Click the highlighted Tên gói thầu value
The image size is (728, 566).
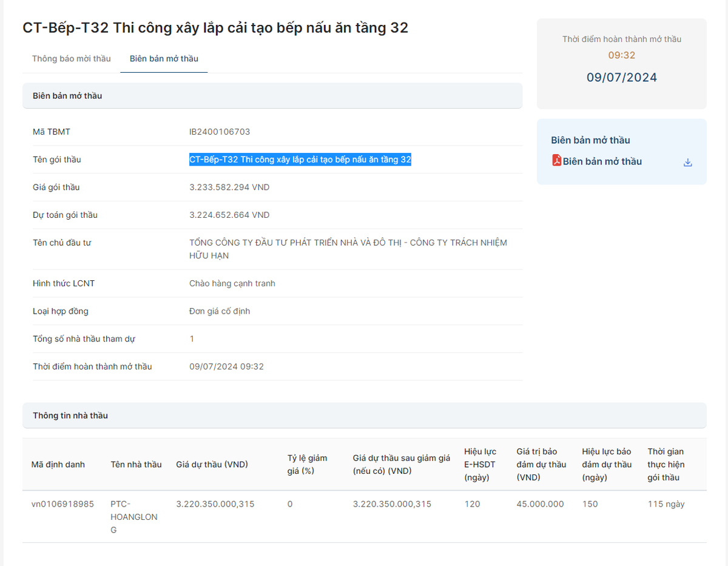(300, 160)
